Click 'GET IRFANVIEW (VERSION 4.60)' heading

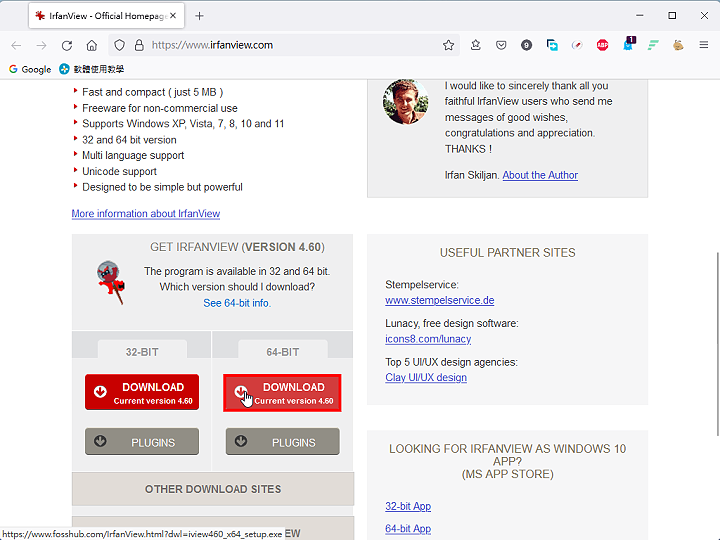coord(237,247)
